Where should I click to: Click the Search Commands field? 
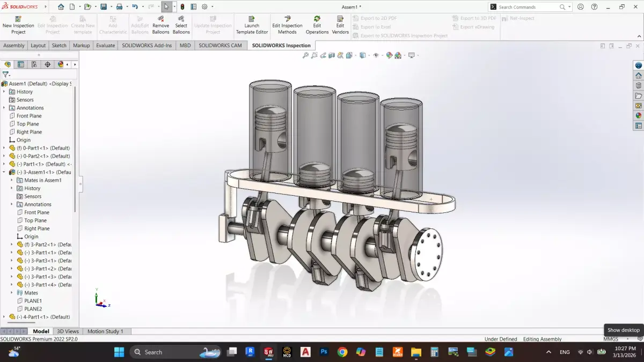[x=530, y=7]
